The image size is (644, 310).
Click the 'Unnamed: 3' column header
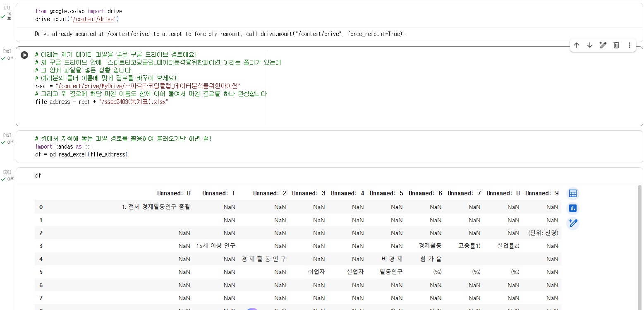[309, 193]
